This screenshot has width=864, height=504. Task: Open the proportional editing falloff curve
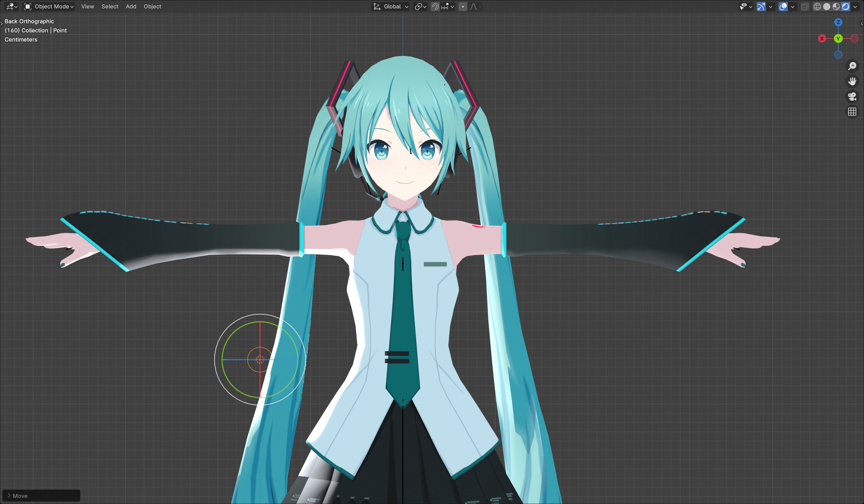pyautogui.click(x=476, y=6)
